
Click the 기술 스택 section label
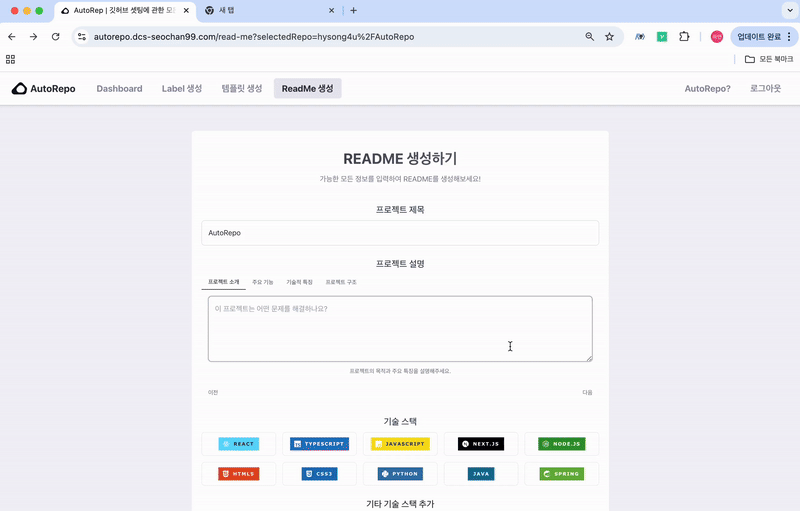pyautogui.click(x=400, y=422)
